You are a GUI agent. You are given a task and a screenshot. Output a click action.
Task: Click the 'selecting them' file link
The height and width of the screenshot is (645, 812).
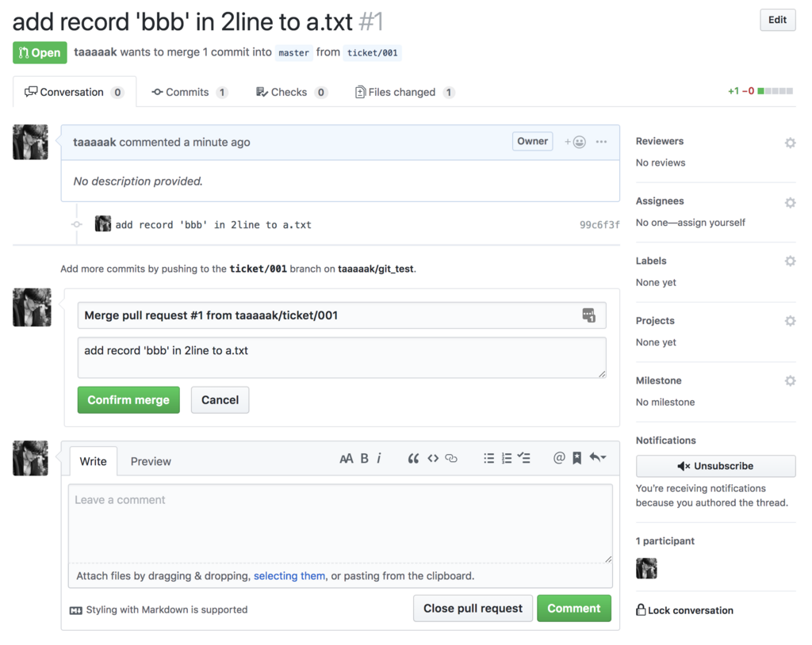[x=289, y=575]
